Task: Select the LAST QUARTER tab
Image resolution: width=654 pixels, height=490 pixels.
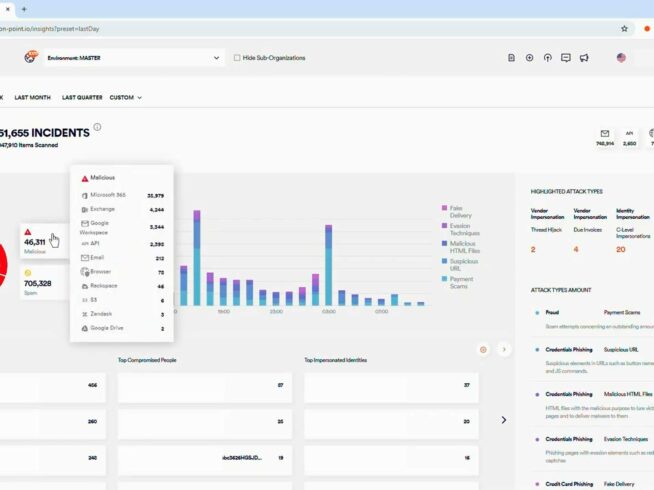Action: click(x=82, y=98)
